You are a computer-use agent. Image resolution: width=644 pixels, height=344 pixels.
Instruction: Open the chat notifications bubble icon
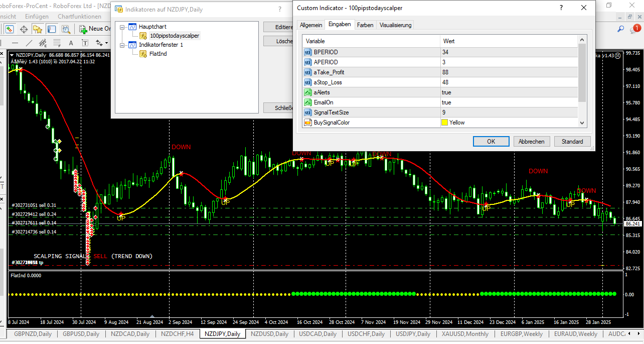635,29
